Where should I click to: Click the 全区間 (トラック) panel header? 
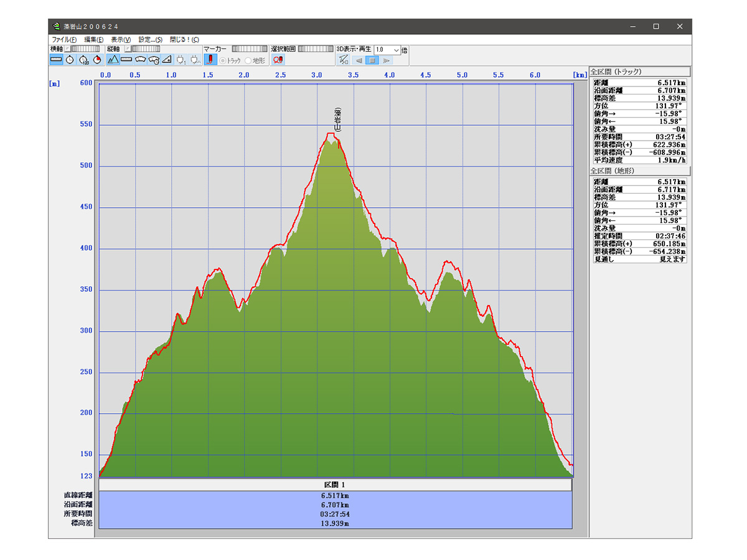click(639, 71)
